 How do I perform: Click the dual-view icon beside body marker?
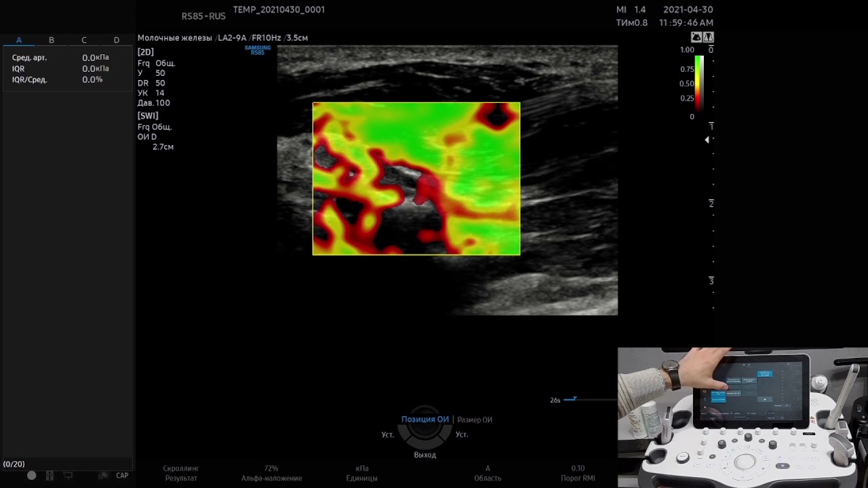(709, 37)
